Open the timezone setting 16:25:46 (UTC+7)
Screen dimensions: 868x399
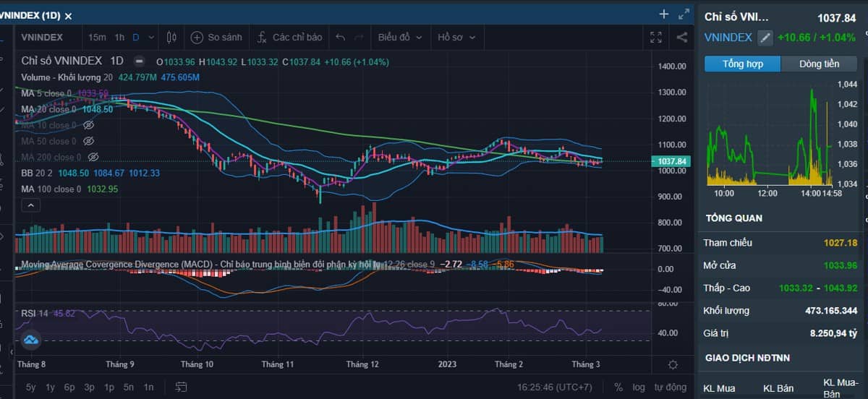coord(555,387)
